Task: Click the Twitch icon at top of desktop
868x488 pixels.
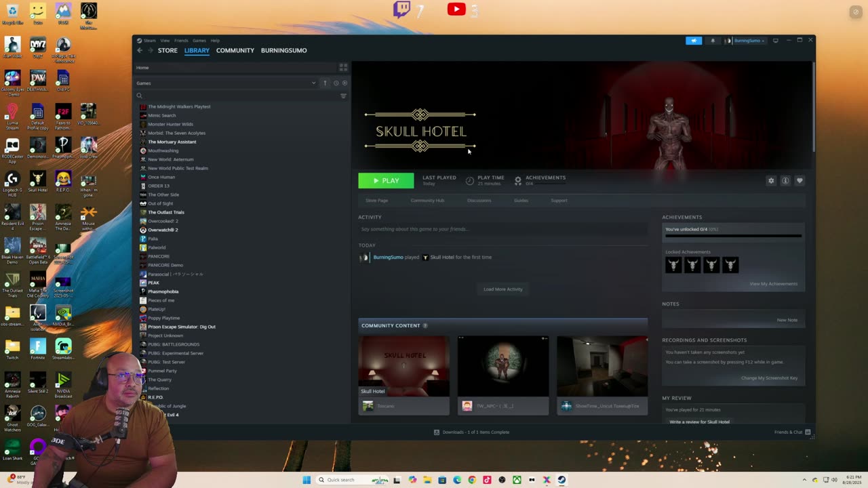Action: [x=401, y=9]
